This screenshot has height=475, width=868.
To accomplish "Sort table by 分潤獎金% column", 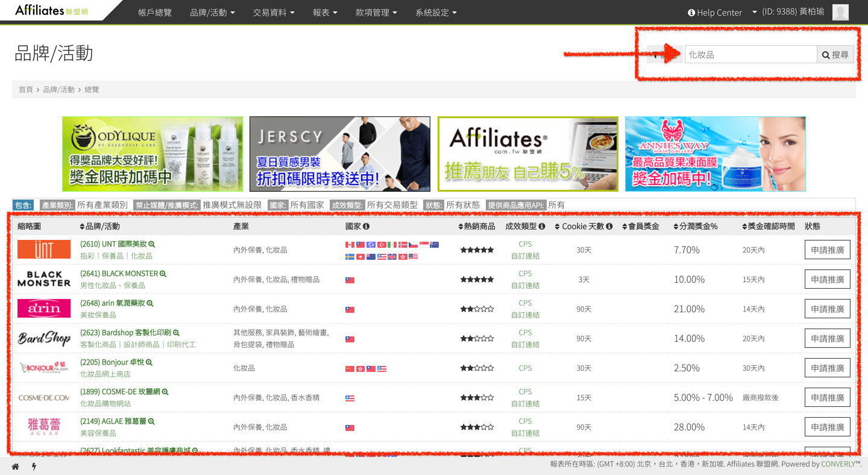I will point(696,227).
